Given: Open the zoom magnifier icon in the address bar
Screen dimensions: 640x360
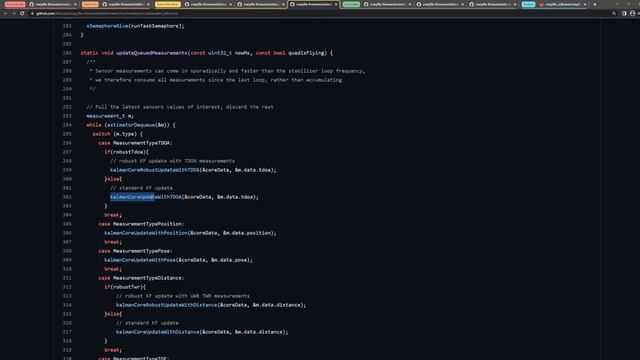Looking at the screenshot, I should pyautogui.click(x=614, y=13).
